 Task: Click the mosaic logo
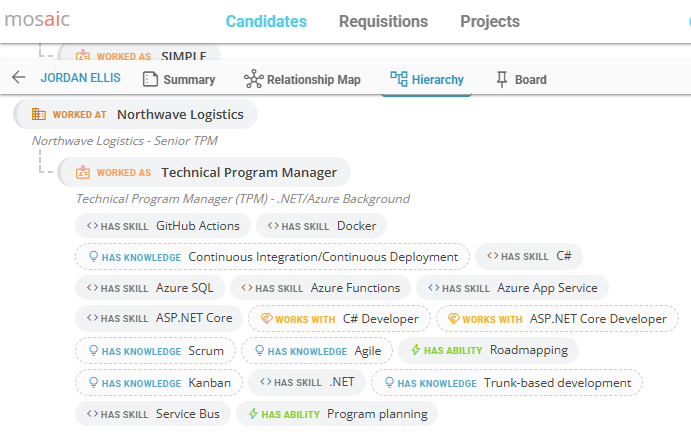37,19
